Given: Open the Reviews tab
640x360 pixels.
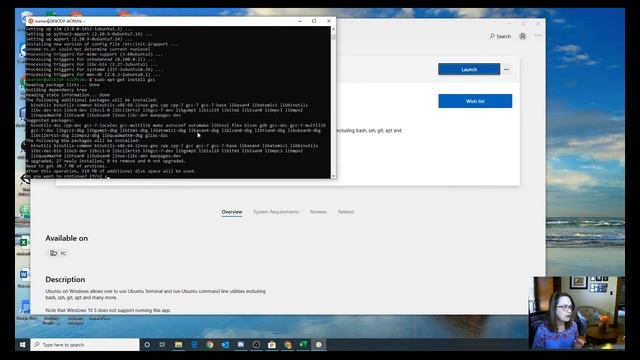Looking at the screenshot, I should pyautogui.click(x=318, y=212).
